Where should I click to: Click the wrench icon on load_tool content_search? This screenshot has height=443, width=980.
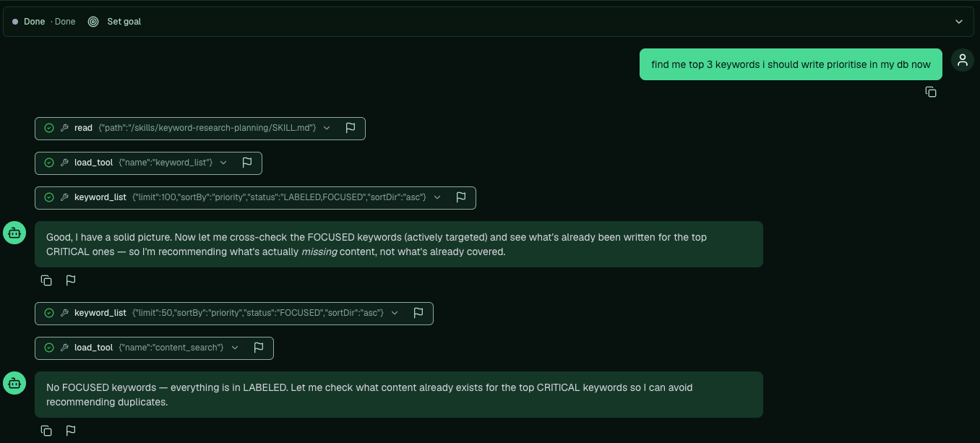[x=64, y=348]
